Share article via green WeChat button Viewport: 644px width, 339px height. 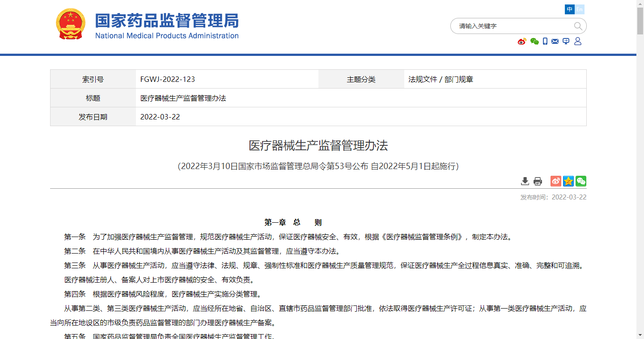(x=581, y=181)
